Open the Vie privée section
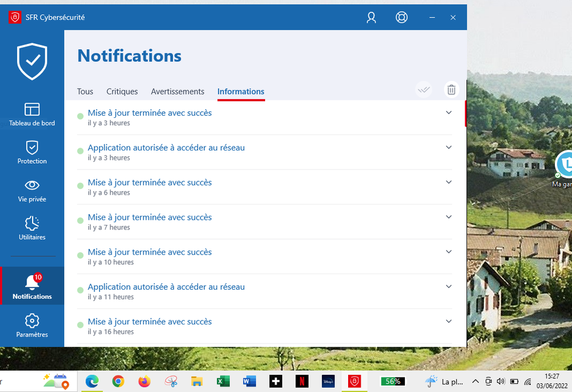Image resolution: width=572 pixels, height=392 pixels. coord(32,191)
